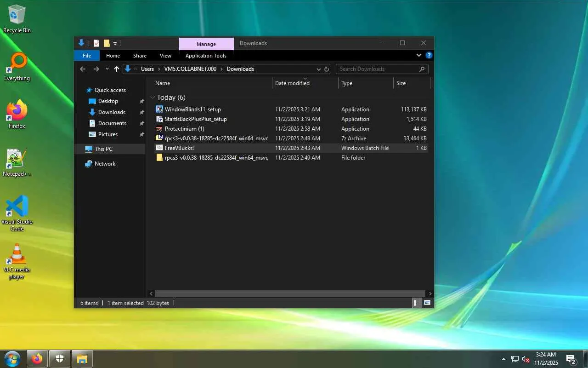Screen dimensions: 588x368
Task: Open Pictures in the navigation pane
Action: pyautogui.click(x=108, y=134)
